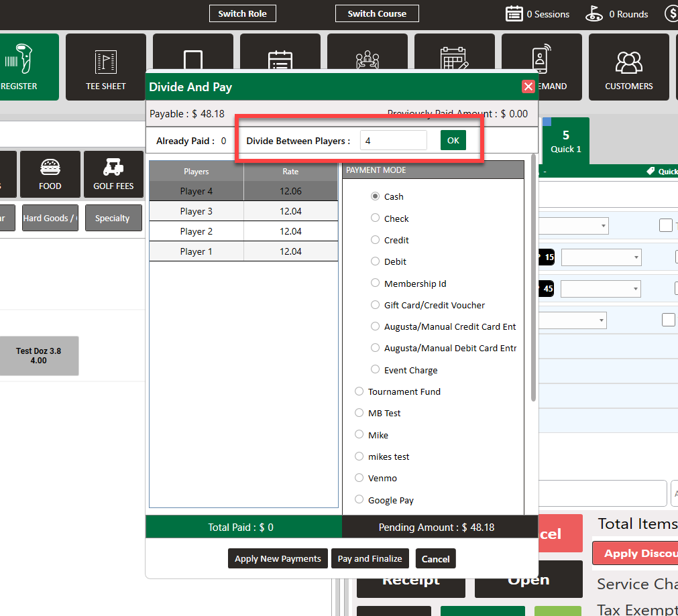Select Credit payment mode
The height and width of the screenshot is (616, 678).
(376, 240)
